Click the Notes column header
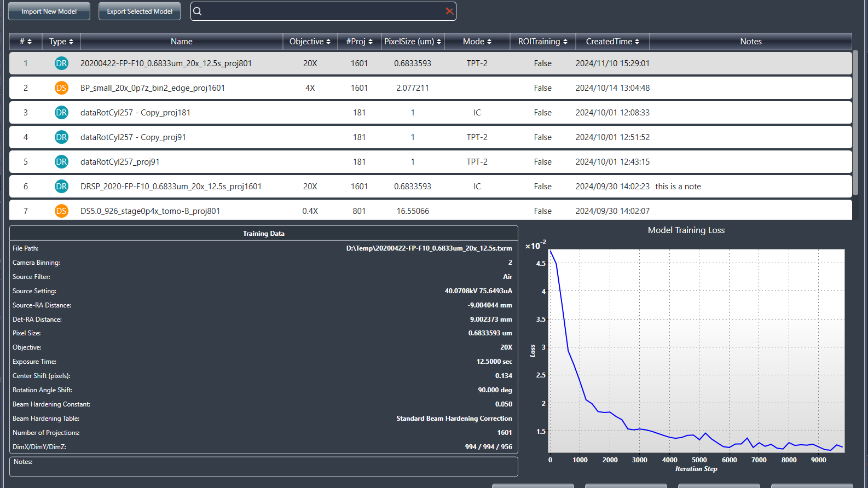This screenshot has width=868, height=488. coord(751,42)
